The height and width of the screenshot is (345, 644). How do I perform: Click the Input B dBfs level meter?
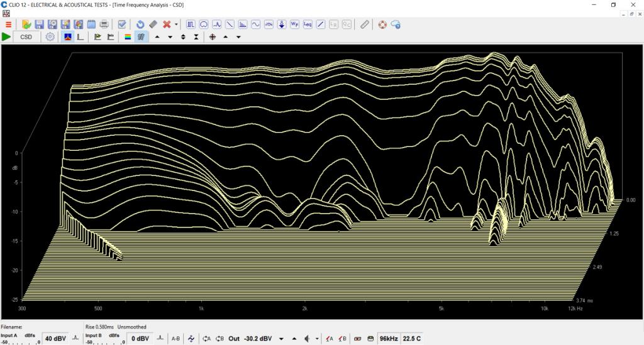coord(105,339)
